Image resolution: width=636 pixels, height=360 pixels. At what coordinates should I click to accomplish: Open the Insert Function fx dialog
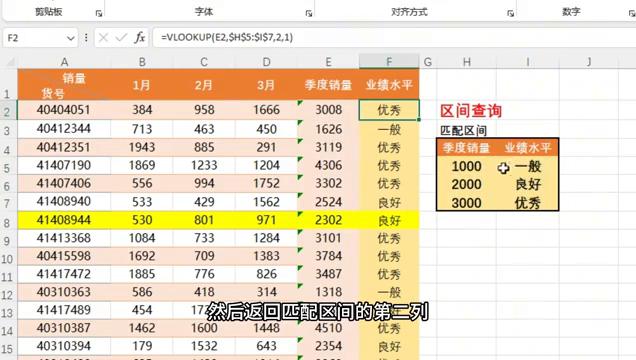coord(140,38)
